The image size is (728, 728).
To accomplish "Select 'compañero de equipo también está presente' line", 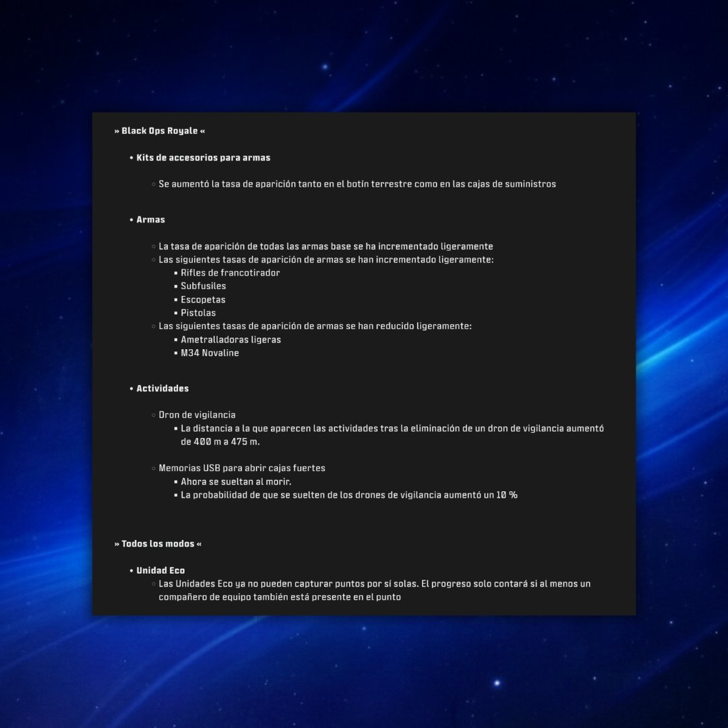I will pyautogui.click(x=280, y=597).
